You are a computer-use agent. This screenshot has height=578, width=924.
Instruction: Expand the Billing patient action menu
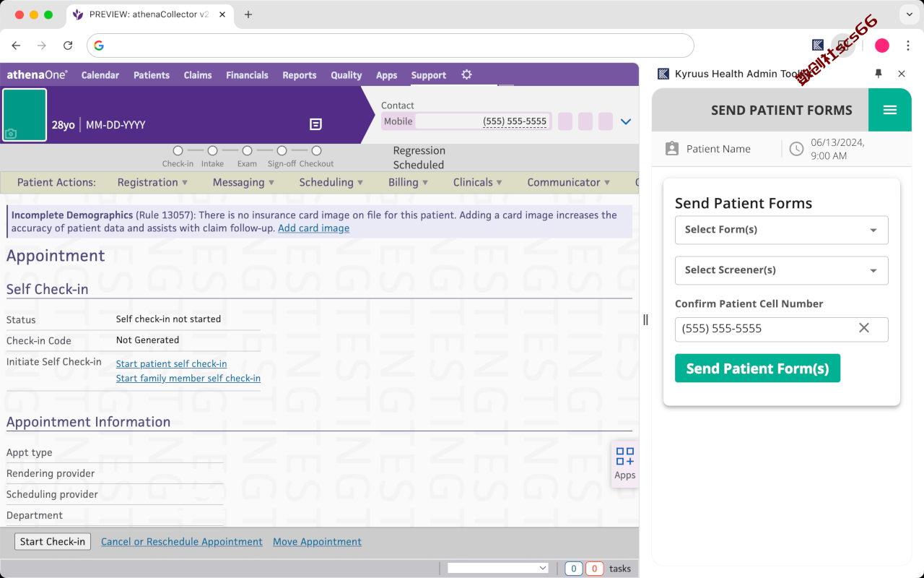pos(409,183)
